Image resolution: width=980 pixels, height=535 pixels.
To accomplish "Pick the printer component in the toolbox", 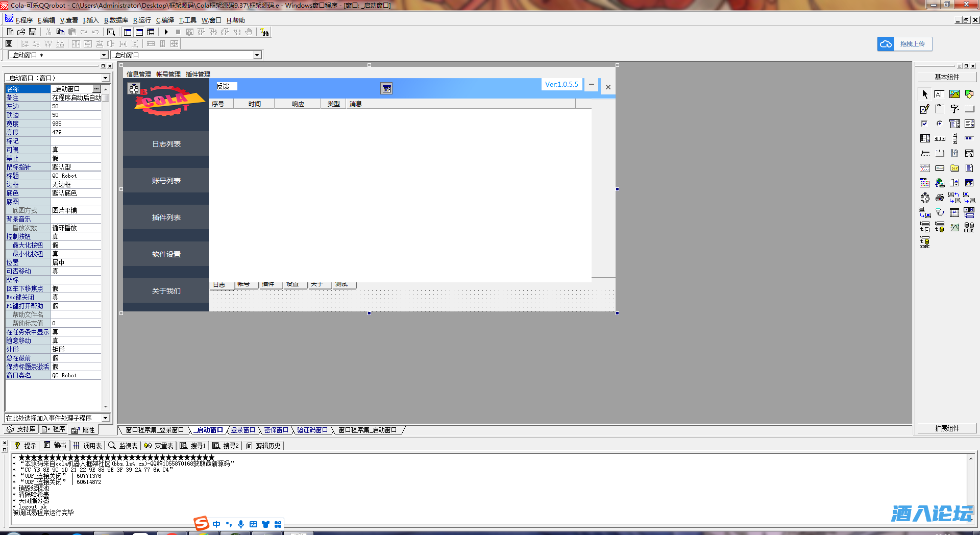I will 940,198.
